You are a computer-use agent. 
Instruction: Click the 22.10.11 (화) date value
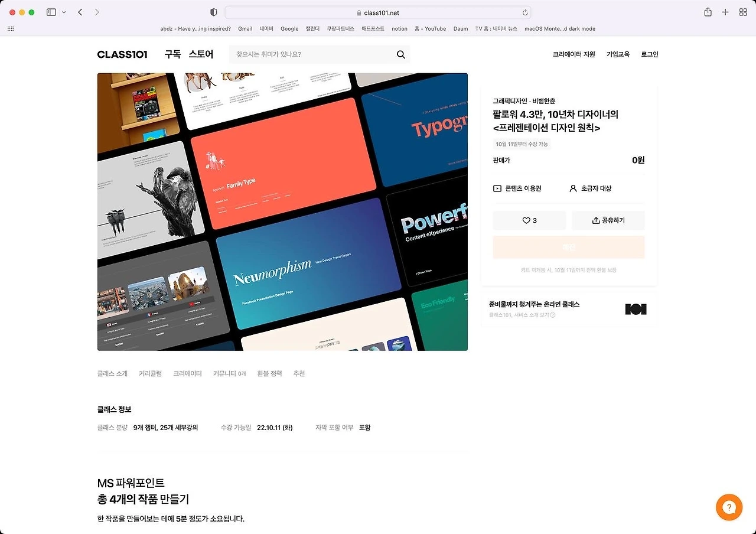(x=275, y=428)
